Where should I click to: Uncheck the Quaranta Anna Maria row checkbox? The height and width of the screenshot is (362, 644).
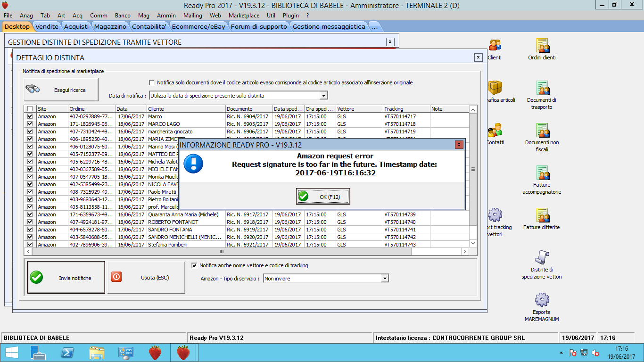click(x=30, y=214)
